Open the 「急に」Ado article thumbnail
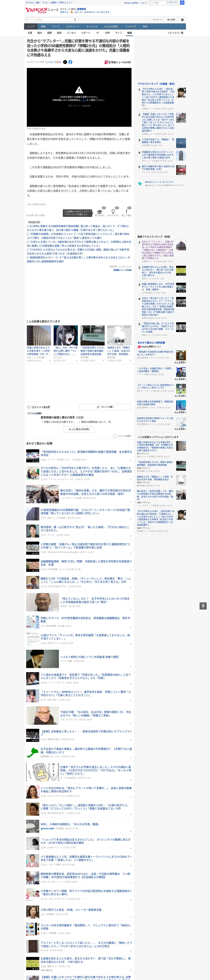 66,335
